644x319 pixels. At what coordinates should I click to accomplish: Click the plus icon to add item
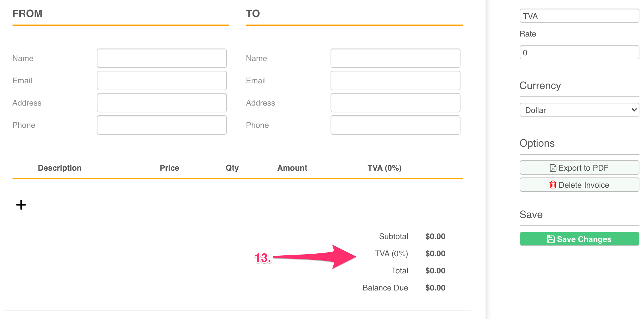click(x=21, y=205)
